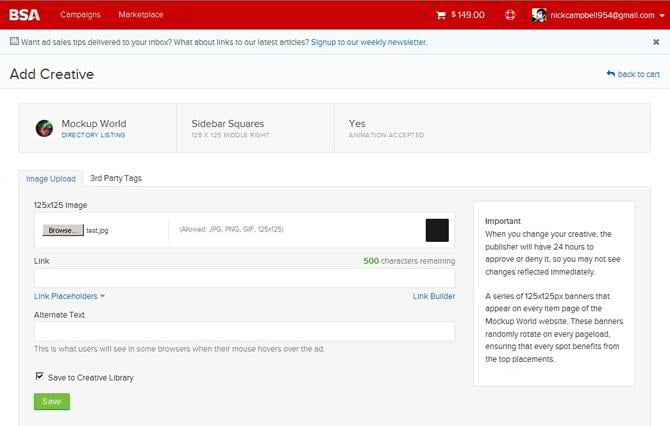Go back to cart
Screen dimensions: 670x426
tap(633, 74)
